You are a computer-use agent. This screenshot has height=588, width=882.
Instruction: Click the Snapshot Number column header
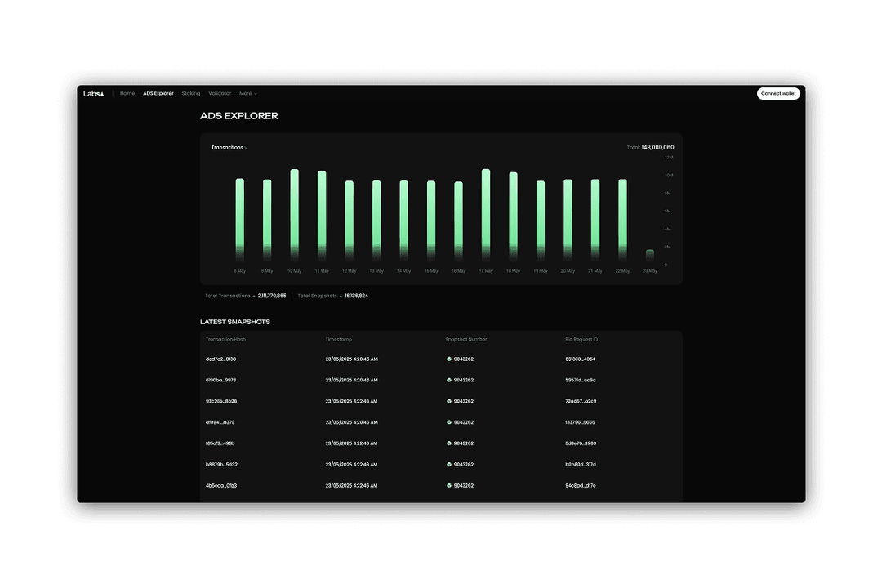(466, 339)
